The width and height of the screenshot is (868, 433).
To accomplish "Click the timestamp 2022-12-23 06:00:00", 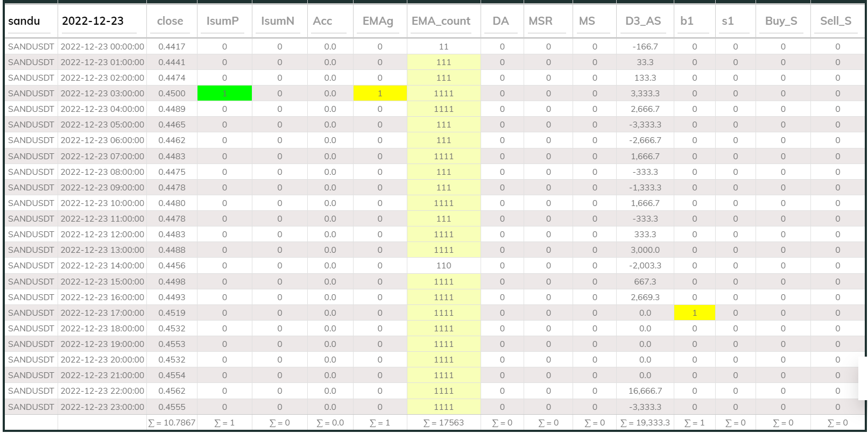I will [x=102, y=140].
